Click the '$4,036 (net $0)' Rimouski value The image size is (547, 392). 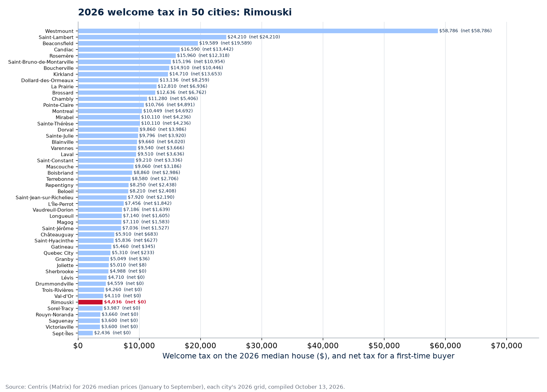125,302
